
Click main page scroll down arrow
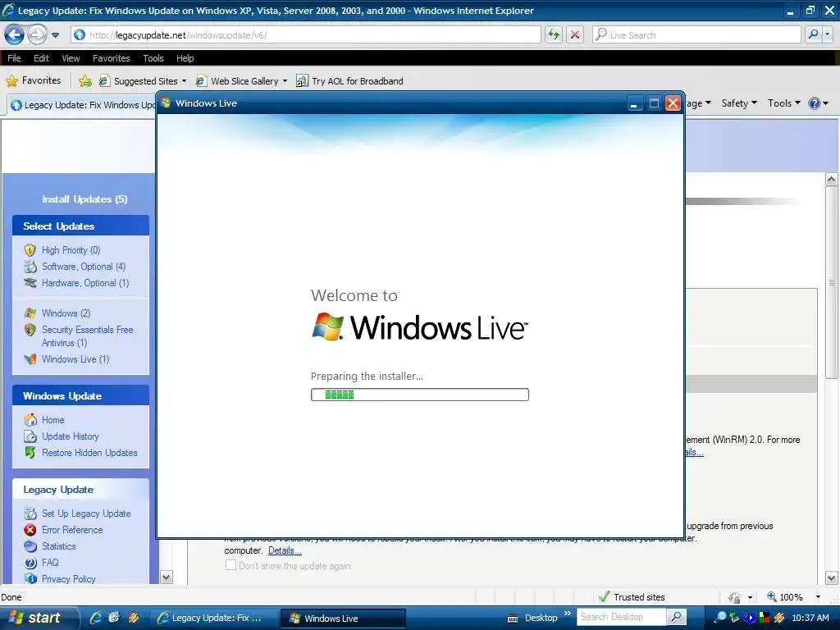(832, 578)
